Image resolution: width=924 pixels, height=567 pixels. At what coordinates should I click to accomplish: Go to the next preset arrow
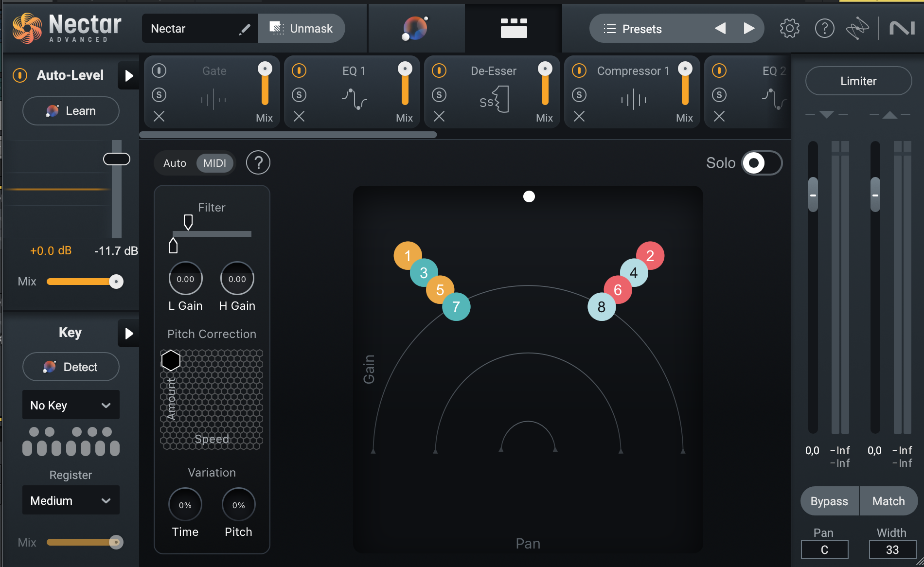[x=749, y=29]
